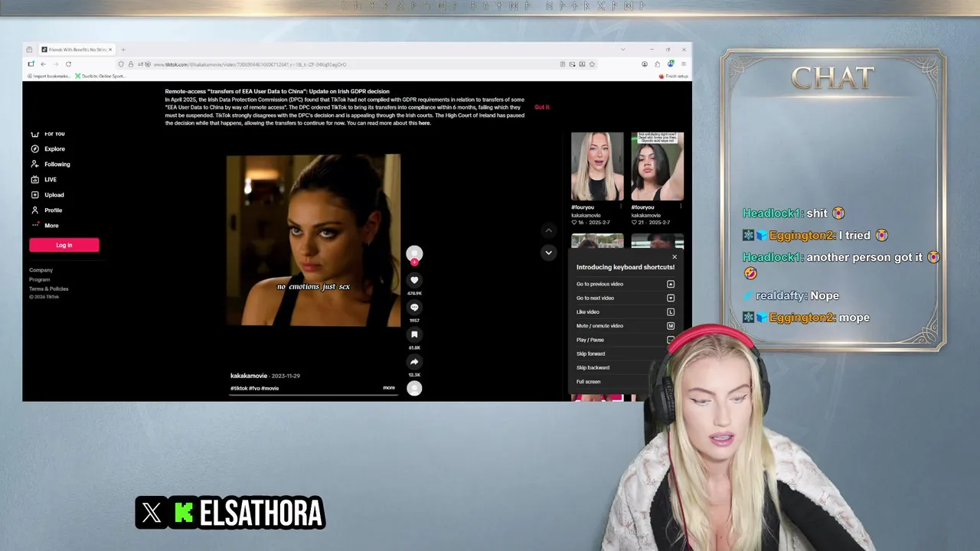This screenshot has height=551, width=980.
Task: Follow kakakamovie via the plus badge
Action: 414,262
